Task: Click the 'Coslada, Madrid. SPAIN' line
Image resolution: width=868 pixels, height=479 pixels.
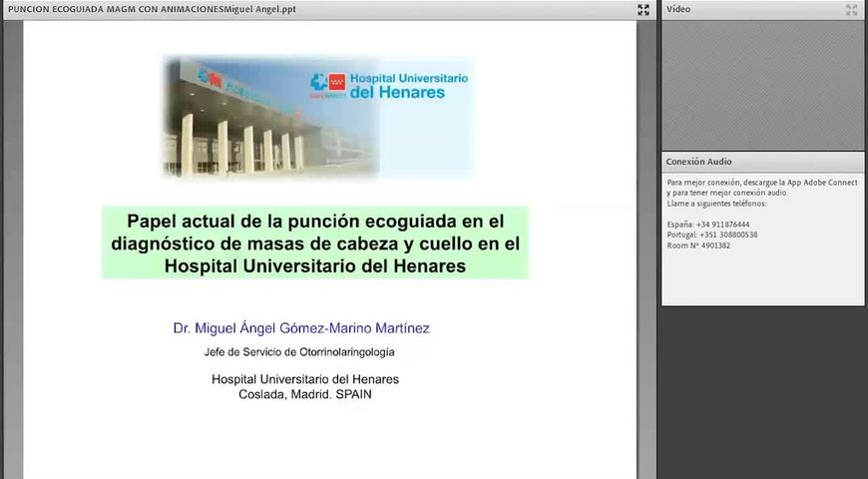Action: pyautogui.click(x=305, y=395)
